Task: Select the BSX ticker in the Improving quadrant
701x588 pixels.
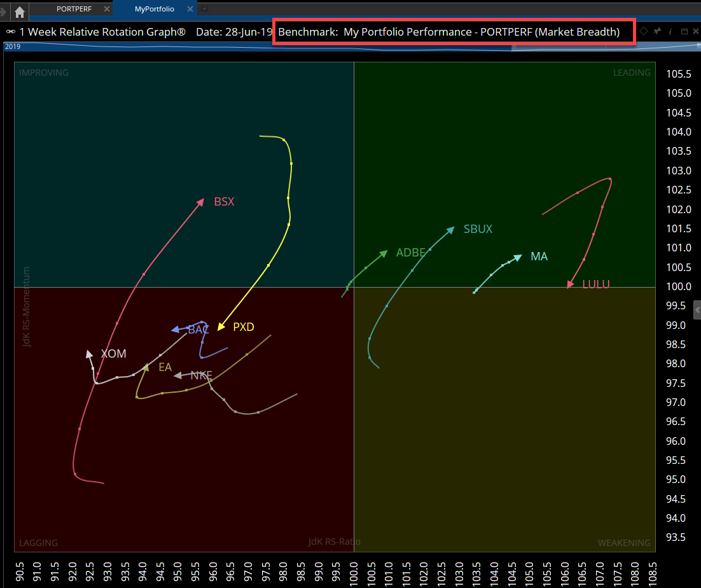Action: (224, 201)
